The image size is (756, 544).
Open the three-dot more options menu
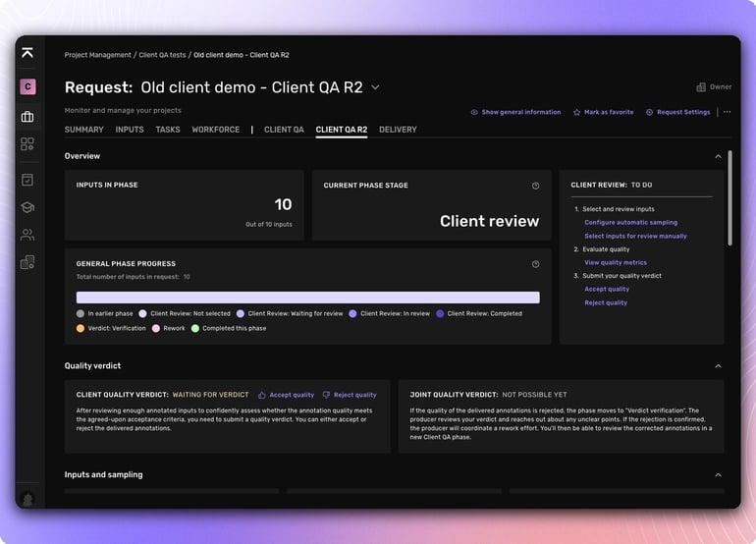point(728,112)
